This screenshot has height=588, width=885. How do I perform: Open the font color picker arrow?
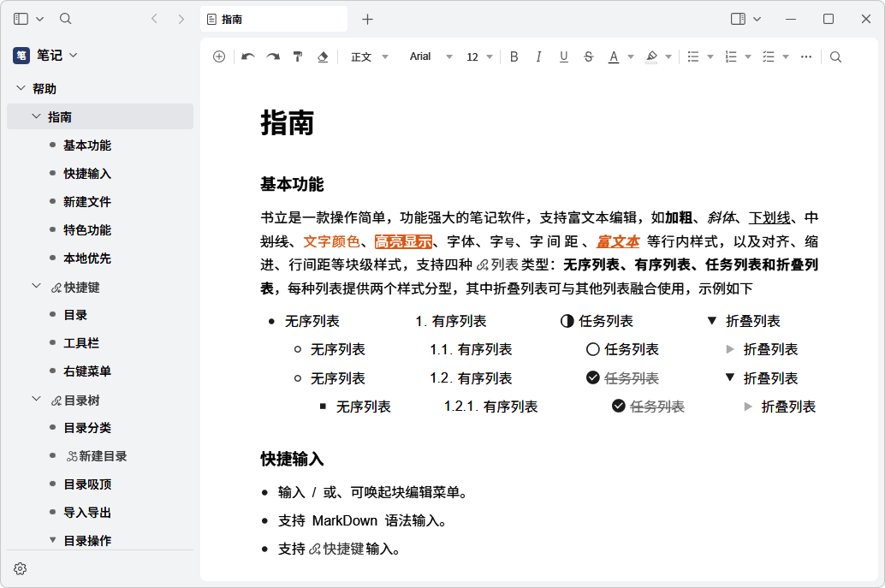(x=631, y=57)
